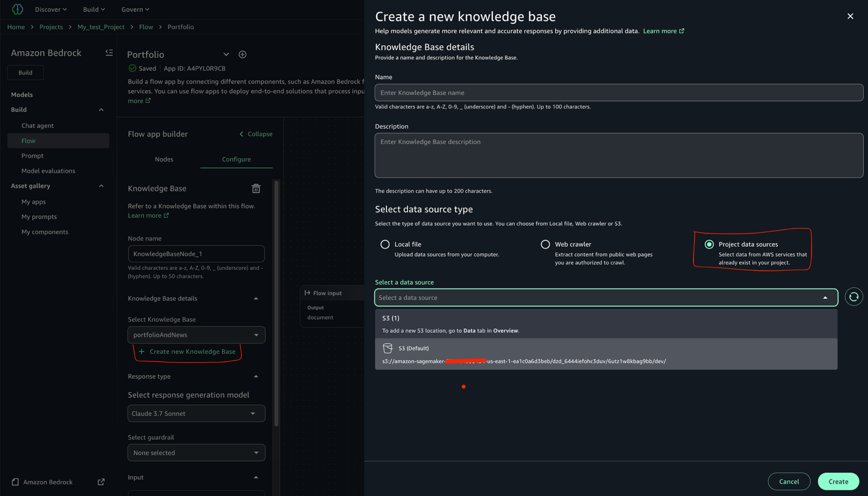Switch to the Nodes tab
This screenshot has height=496, width=868.
coord(164,159)
